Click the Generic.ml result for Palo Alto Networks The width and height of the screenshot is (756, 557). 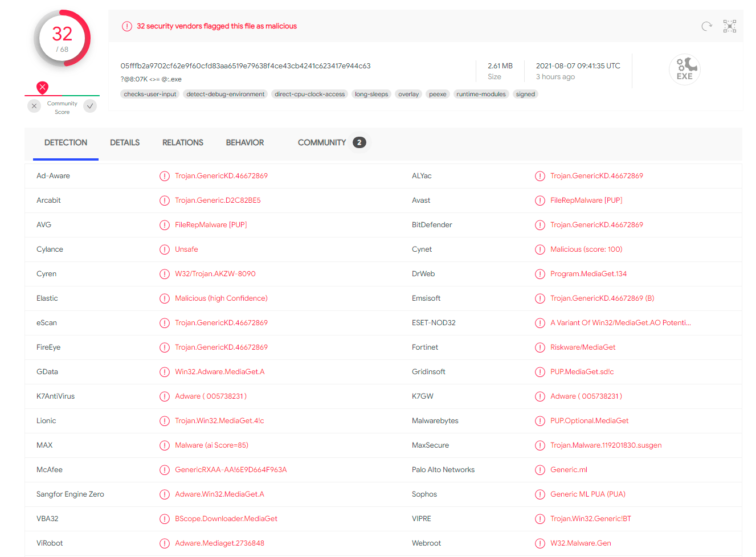pyautogui.click(x=569, y=470)
